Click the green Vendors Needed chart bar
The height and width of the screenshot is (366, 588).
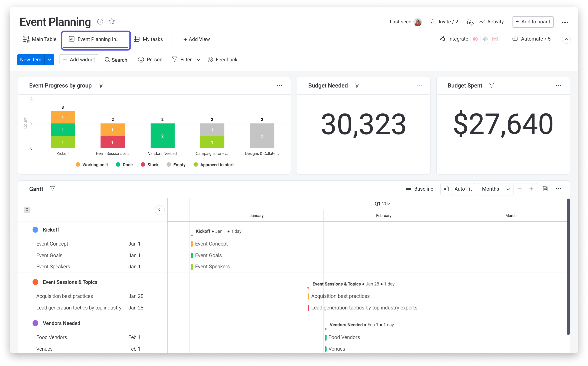click(162, 136)
